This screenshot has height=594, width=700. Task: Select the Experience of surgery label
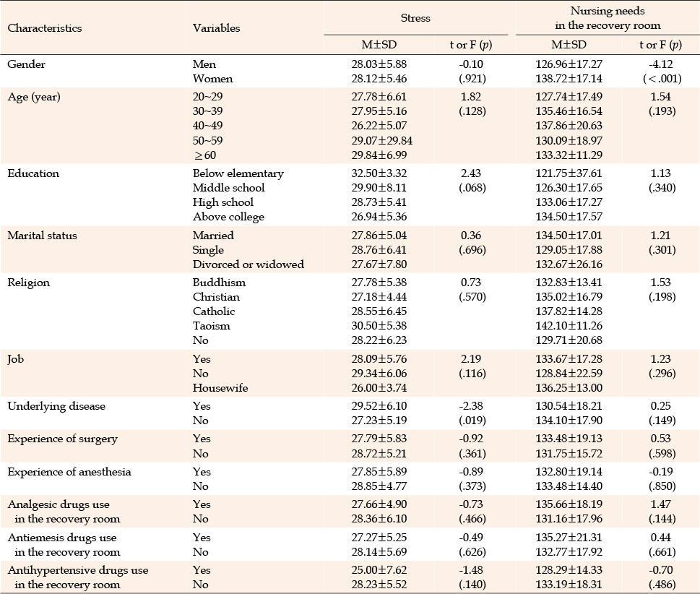click(63, 439)
